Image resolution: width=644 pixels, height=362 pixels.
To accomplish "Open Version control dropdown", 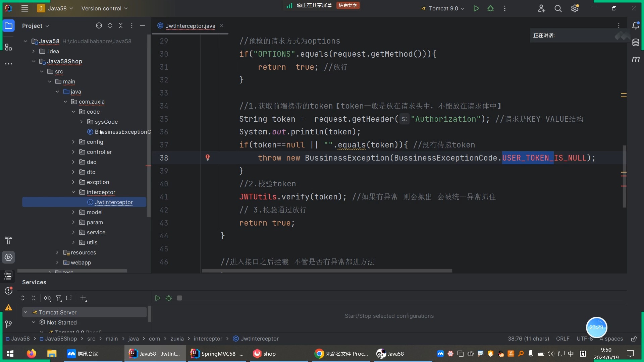I will [x=104, y=8].
